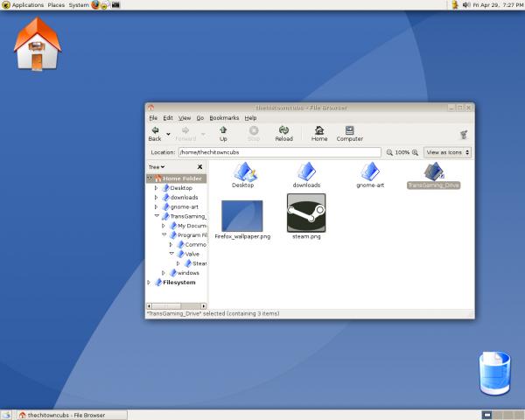Click the Location path text field

click(x=279, y=152)
